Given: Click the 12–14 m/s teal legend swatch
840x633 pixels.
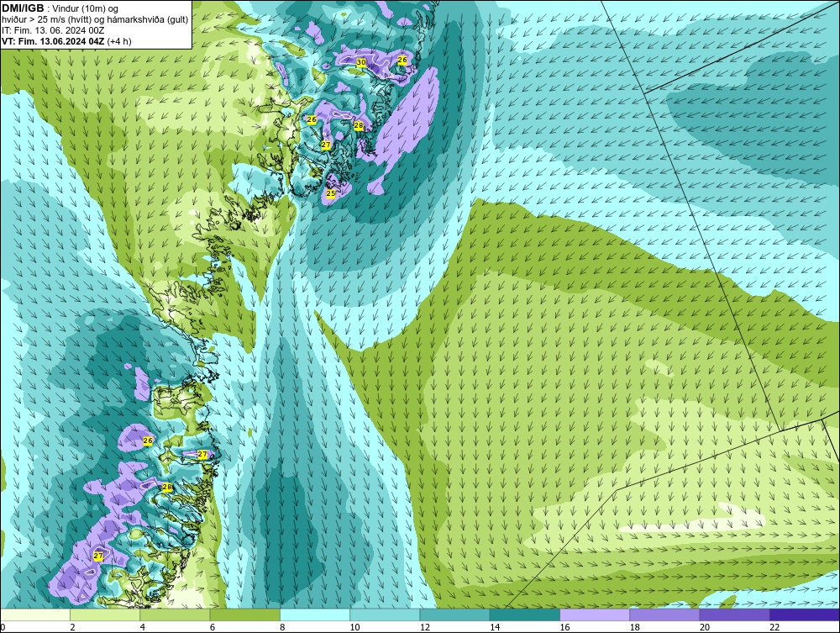Looking at the screenshot, I should [x=454, y=615].
